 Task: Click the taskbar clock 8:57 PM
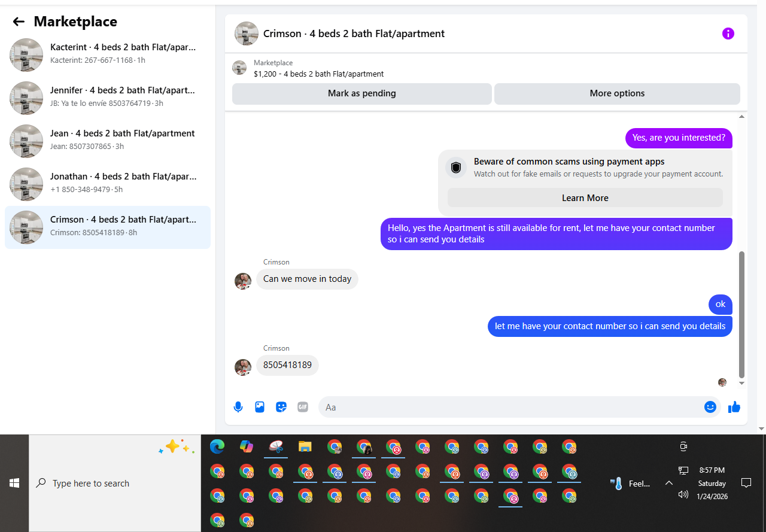pos(712,470)
